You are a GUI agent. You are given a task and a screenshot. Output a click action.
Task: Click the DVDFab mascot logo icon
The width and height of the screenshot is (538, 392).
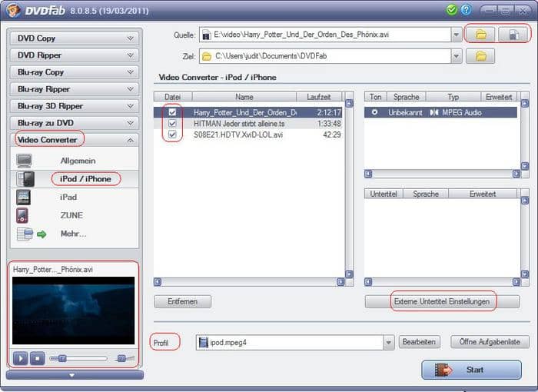[x=13, y=10]
